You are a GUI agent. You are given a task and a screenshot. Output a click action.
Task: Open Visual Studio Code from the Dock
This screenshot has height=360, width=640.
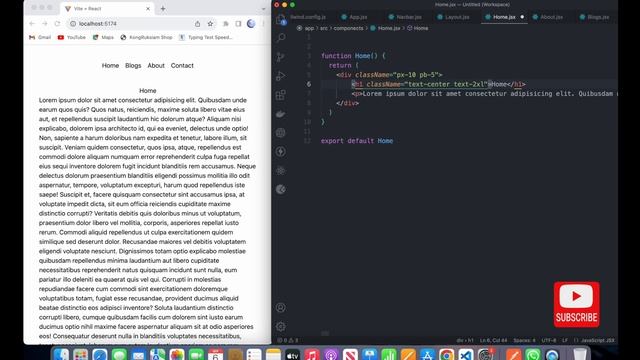tap(466, 355)
